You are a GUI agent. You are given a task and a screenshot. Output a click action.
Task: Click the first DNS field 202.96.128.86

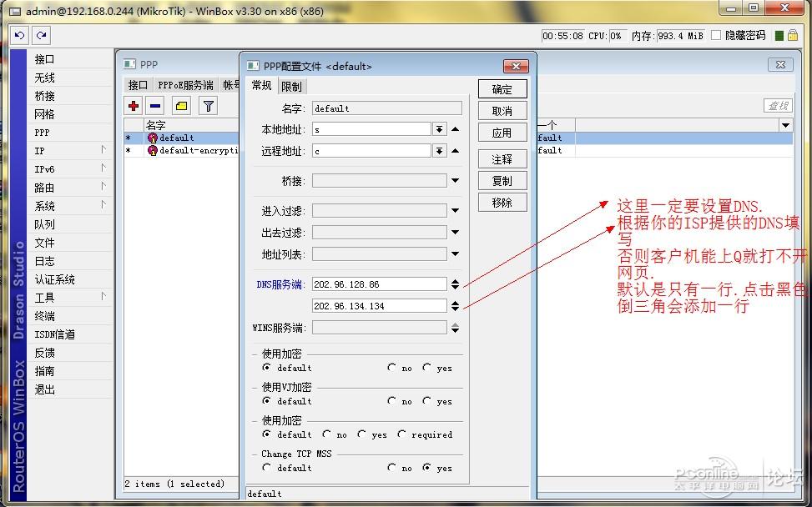coord(380,284)
